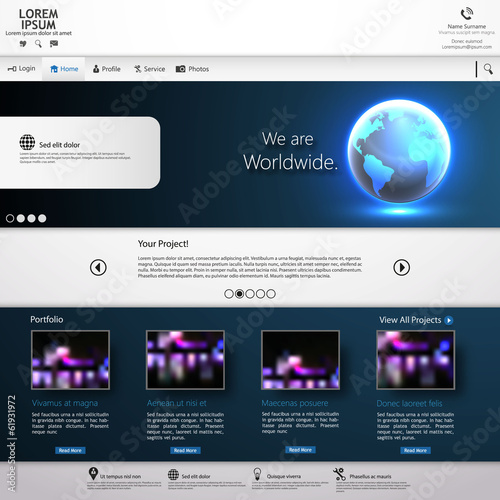
Task: Click the Login key icon
Action: pos(12,69)
